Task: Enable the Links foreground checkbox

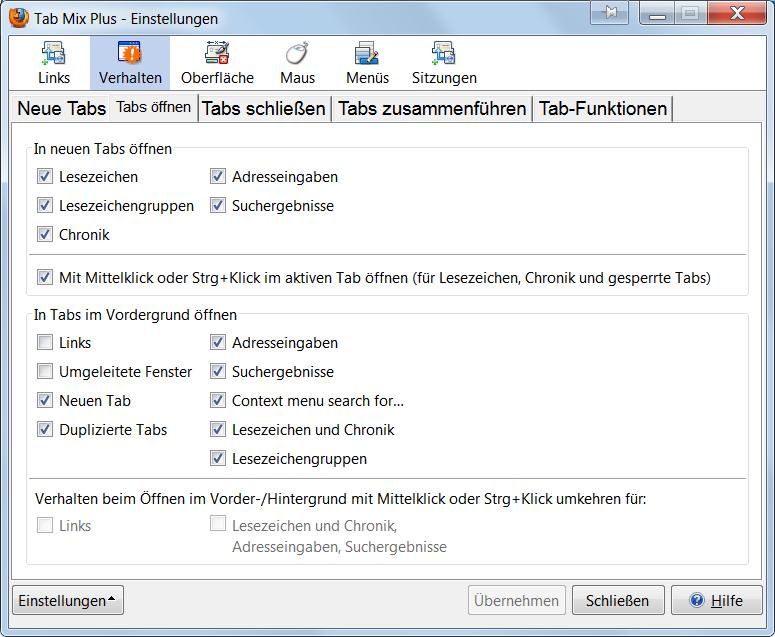Action: click(45, 342)
